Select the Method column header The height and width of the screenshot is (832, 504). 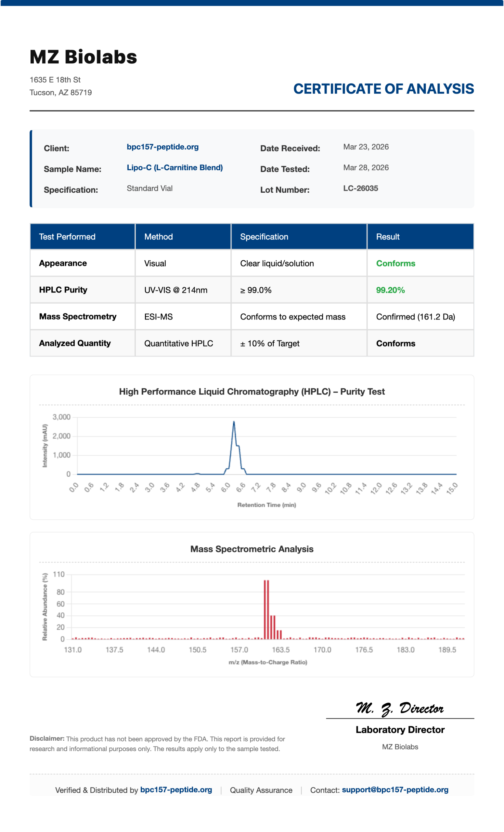(183, 236)
